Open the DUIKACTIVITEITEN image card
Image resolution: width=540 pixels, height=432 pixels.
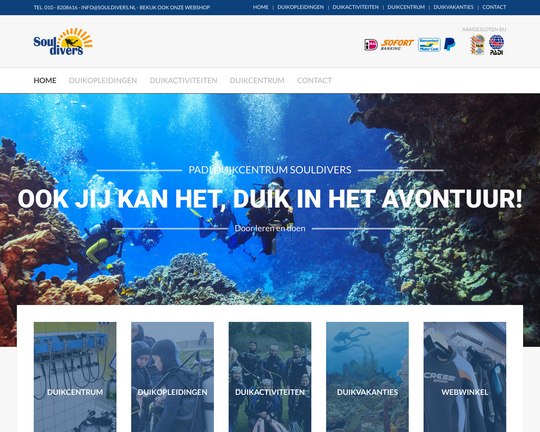pos(270,377)
